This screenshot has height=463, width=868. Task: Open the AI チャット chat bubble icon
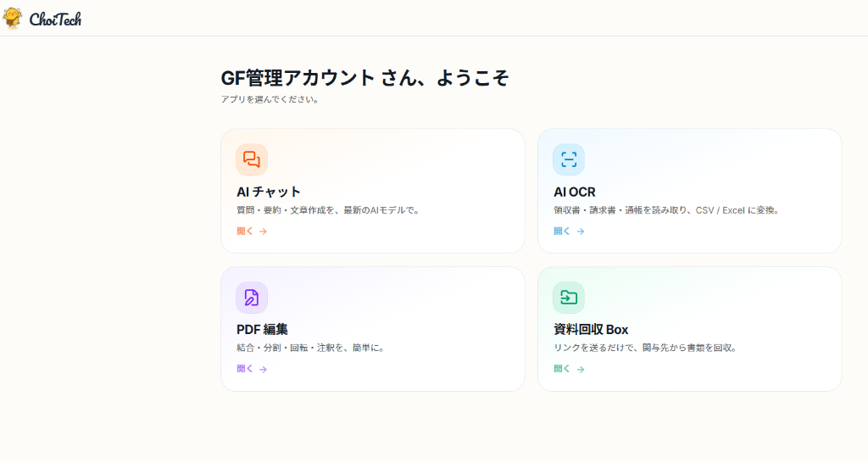252,159
